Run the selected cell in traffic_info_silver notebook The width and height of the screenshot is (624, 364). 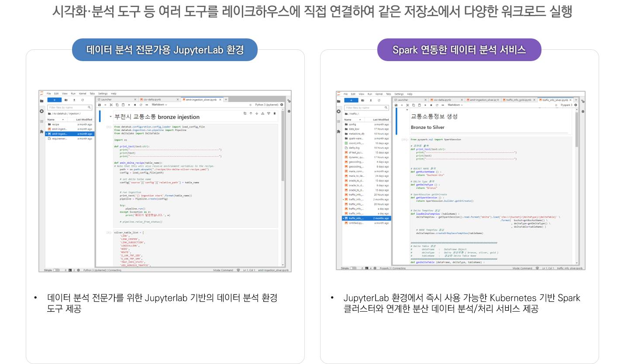tap(426, 105)
